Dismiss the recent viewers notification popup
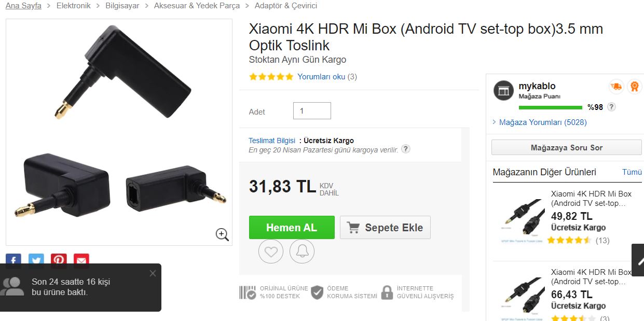The width and height of the screenshot is (644, 321). (x=153, y=273)
